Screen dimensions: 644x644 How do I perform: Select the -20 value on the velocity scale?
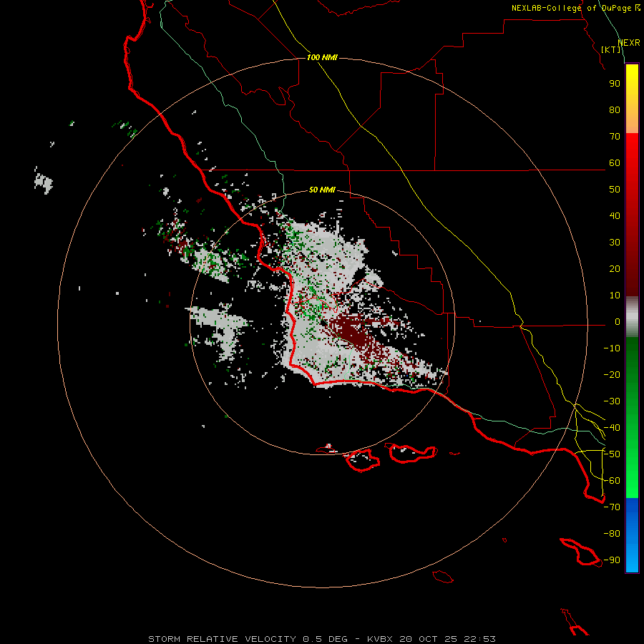click(612, 375)
